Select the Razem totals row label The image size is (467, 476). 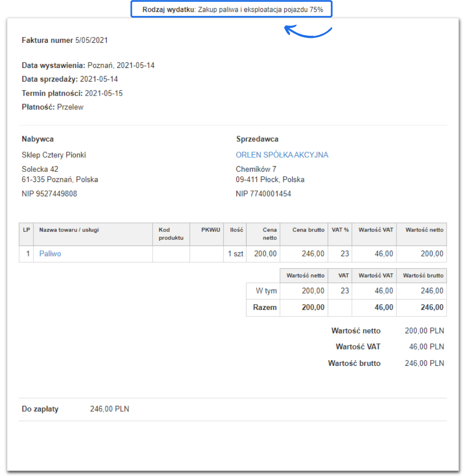(265, 308)
